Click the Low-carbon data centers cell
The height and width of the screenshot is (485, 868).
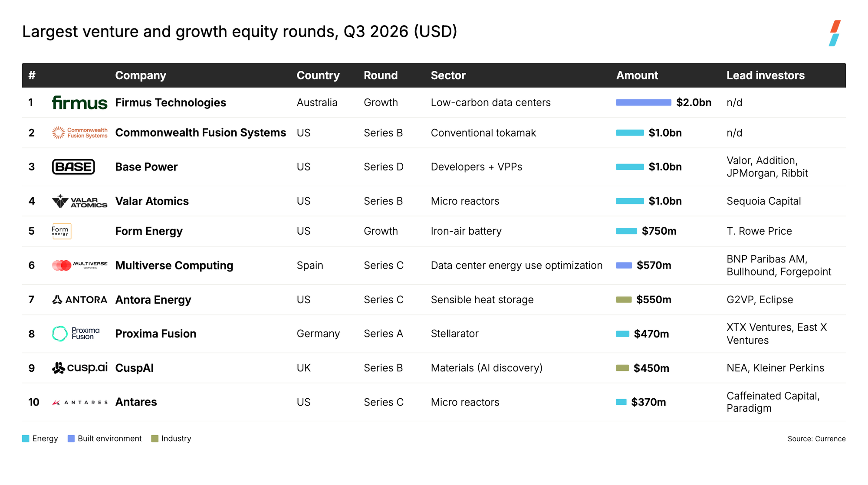tap(490, 102)
